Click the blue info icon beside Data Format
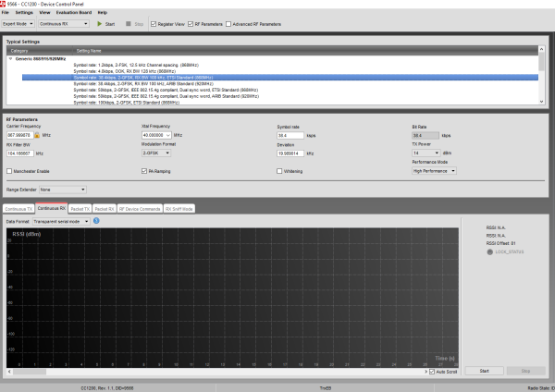Viewport: 555px width, 392px height. [x=96, y=221]
